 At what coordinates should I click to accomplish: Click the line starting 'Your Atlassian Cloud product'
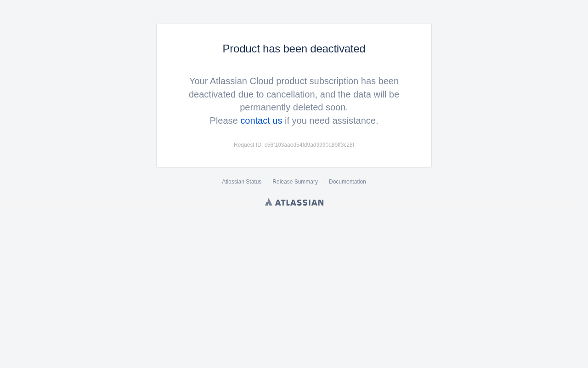[x=294, y=81]
